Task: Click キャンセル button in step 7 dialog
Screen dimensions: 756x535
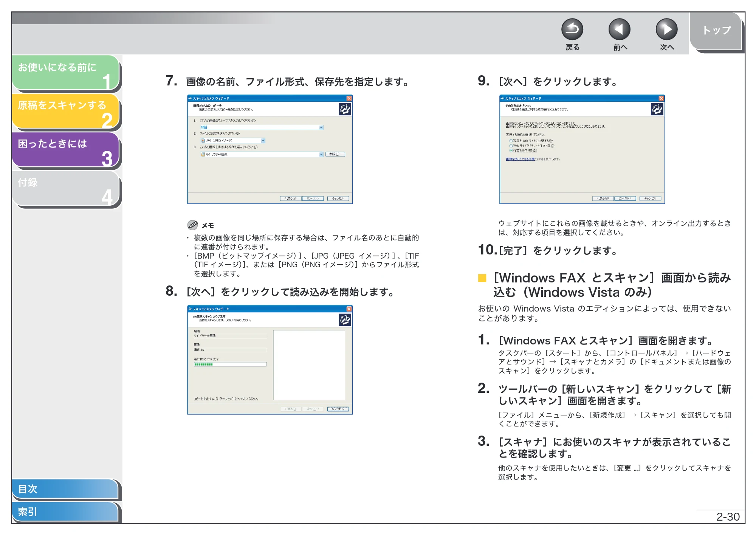Action: pos(338,198)
